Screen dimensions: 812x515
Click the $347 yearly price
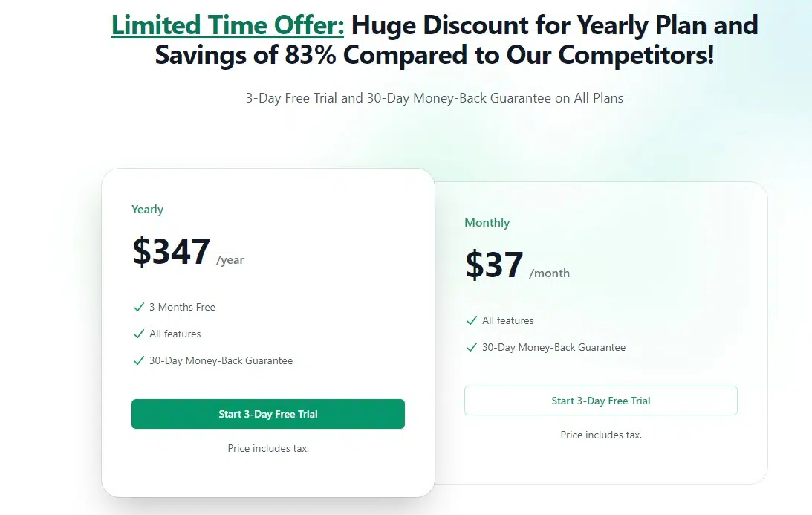point(172,251)
